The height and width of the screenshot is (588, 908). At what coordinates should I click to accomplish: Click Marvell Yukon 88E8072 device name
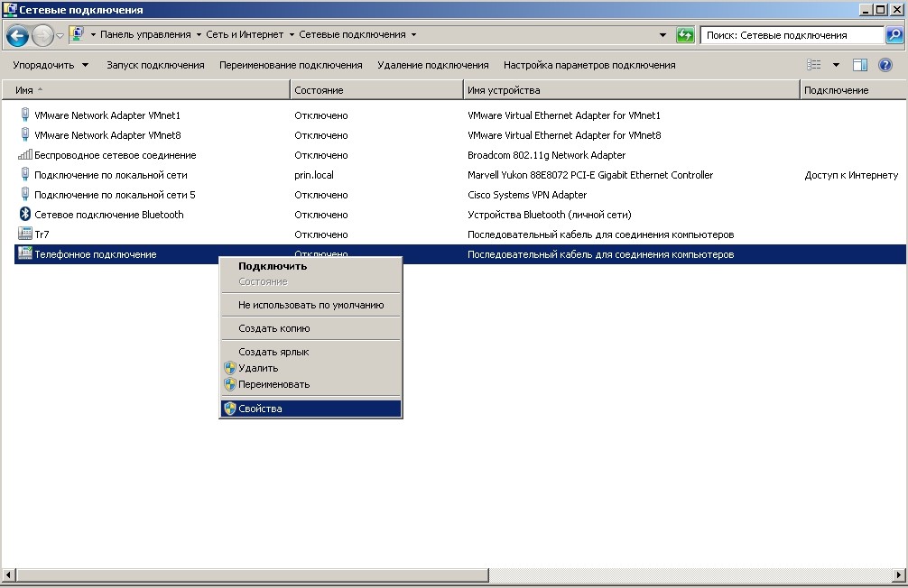pyautogui.click(x=590, y=175)
